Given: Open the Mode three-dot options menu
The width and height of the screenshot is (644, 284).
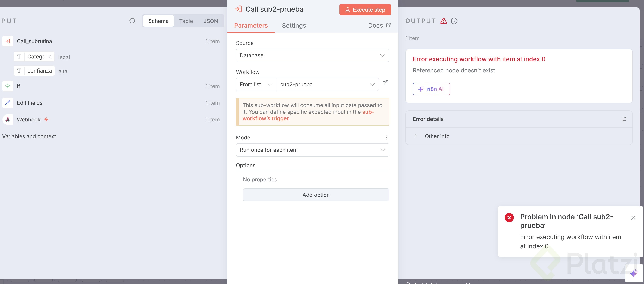Looking at the screenshot, I should point(386,138).
